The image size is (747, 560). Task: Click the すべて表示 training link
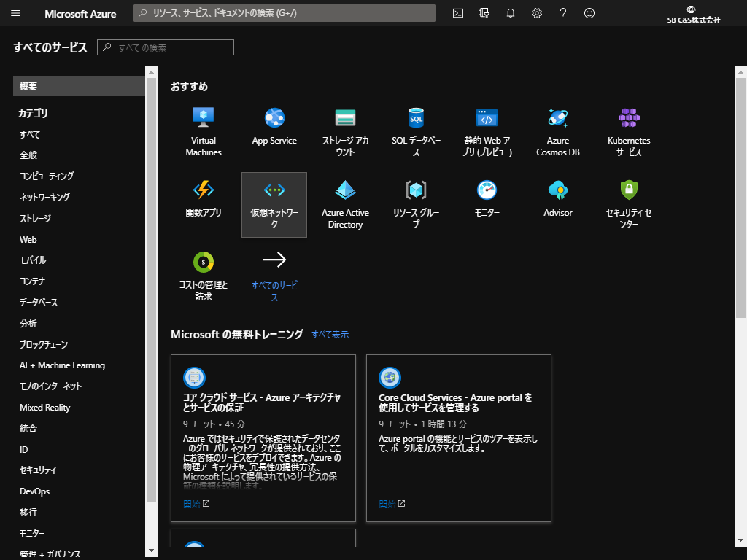[x=330, y=334]
